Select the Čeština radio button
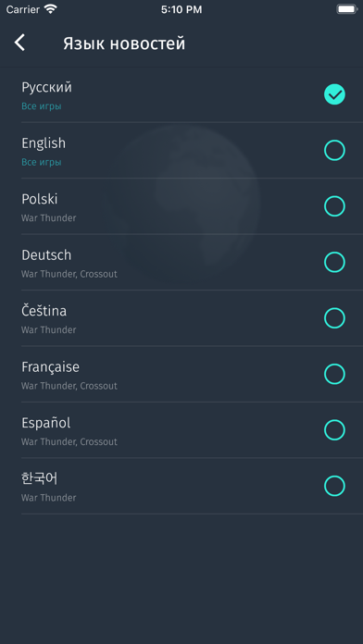 pyautogui.click(x=334, y=318)
